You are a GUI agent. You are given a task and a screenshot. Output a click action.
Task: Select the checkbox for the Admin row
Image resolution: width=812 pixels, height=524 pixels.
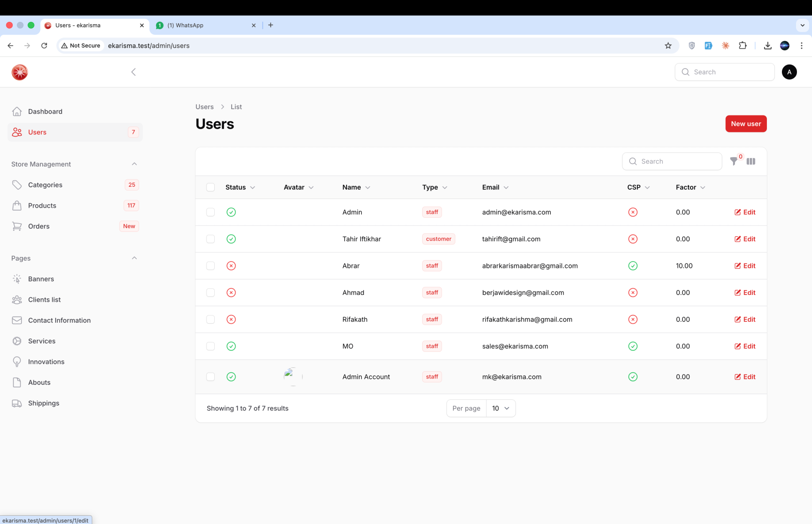(210, 213)
